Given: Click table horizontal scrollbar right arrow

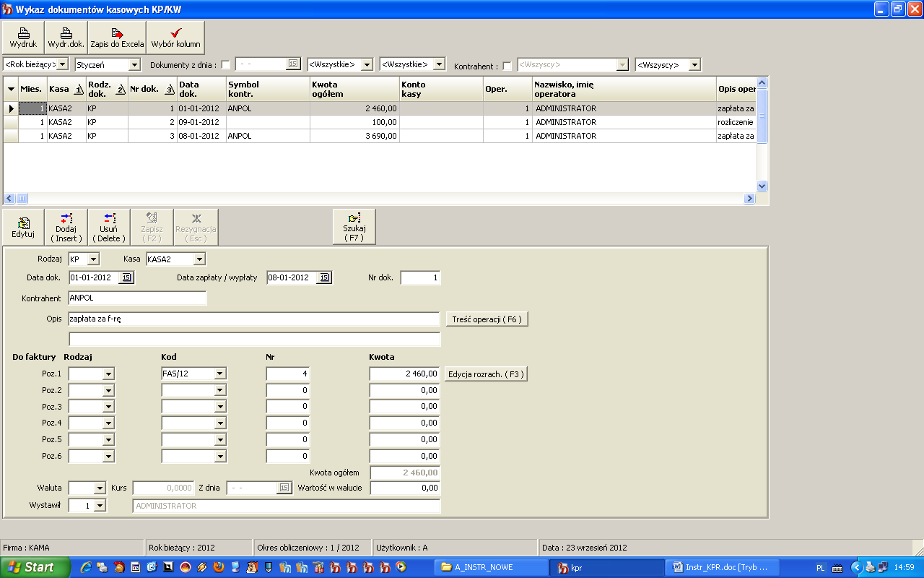Looking at the screenshot, I should click(750, 198).
